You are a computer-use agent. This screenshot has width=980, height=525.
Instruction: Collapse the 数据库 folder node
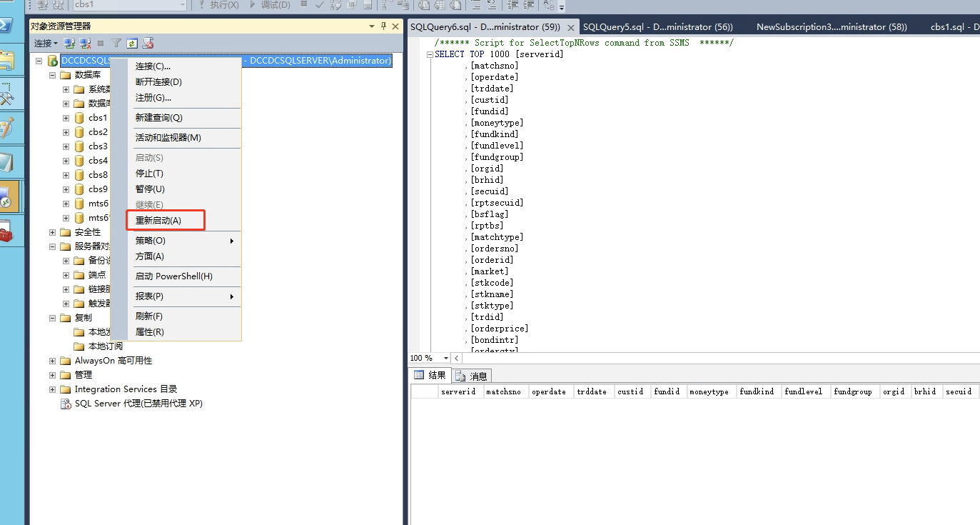tap(52, 75)
